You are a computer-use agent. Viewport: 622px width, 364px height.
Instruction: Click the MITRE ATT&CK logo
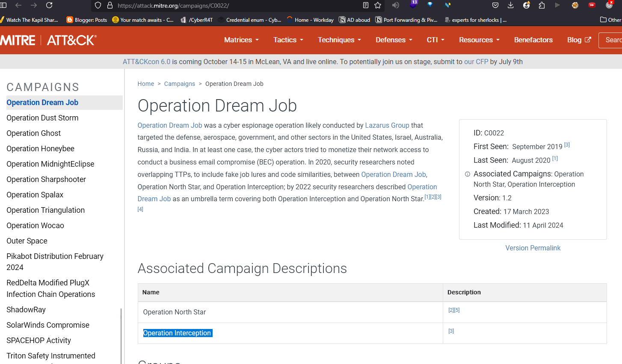click(48, 40)
